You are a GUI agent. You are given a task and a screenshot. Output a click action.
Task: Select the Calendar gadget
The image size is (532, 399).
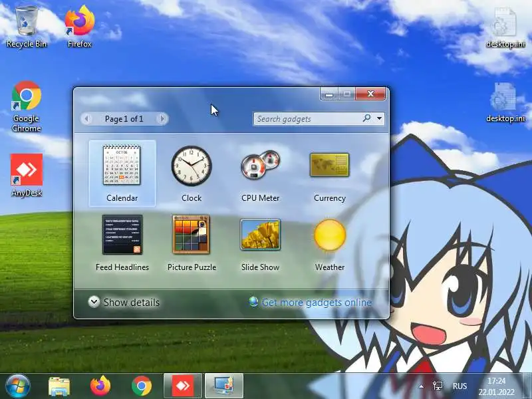(122, 173)
